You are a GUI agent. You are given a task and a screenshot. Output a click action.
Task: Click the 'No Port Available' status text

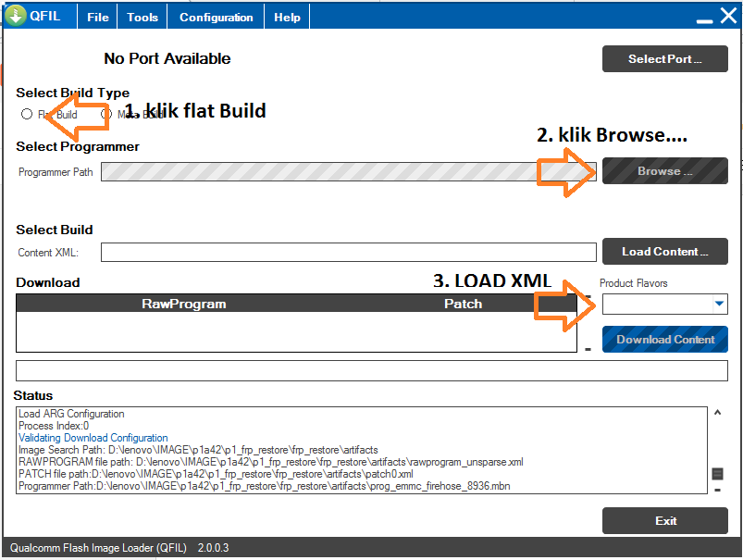(x=167, y=58)
